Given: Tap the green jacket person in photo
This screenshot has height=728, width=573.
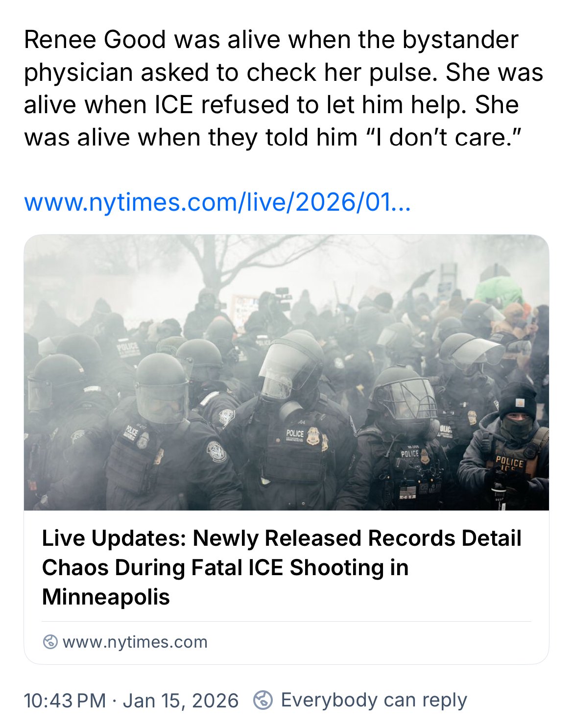Looking at the screenshot, I should 499,289.
